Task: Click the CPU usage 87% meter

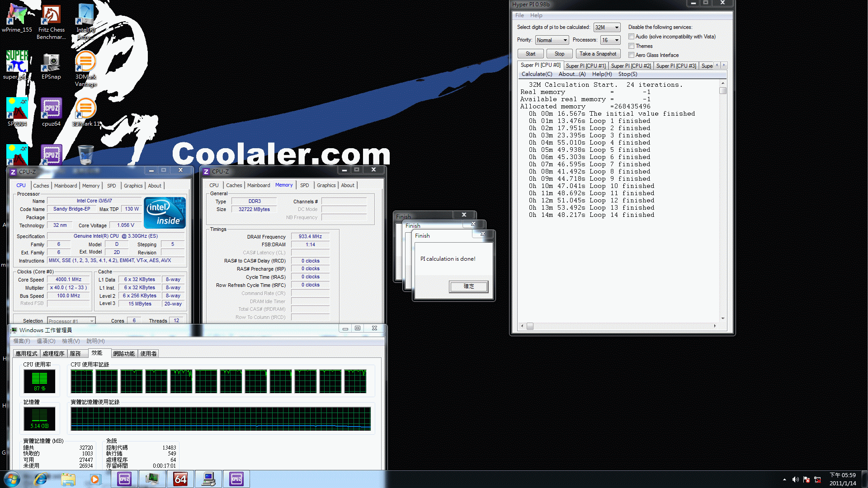Action: (40, 381)
